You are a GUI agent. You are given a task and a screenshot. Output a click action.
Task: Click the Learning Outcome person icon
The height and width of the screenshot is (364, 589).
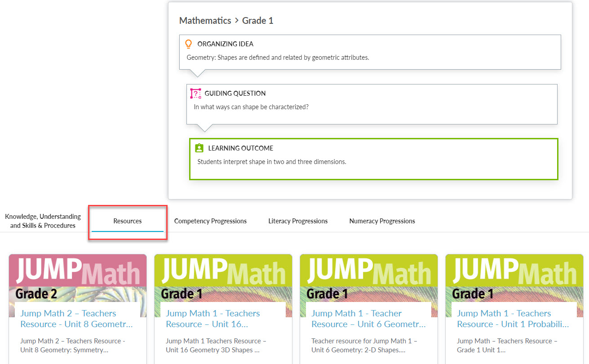[x=199, y=148]
